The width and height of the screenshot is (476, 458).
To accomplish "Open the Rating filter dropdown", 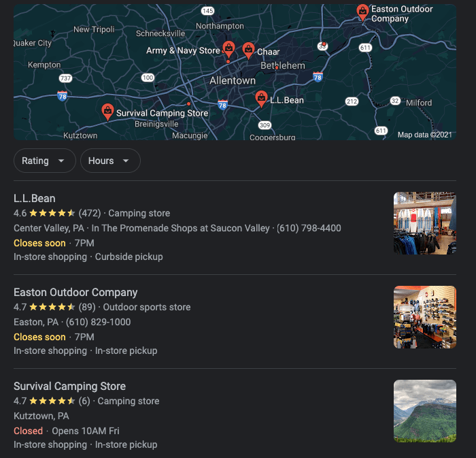I will [x=45, y=161].
